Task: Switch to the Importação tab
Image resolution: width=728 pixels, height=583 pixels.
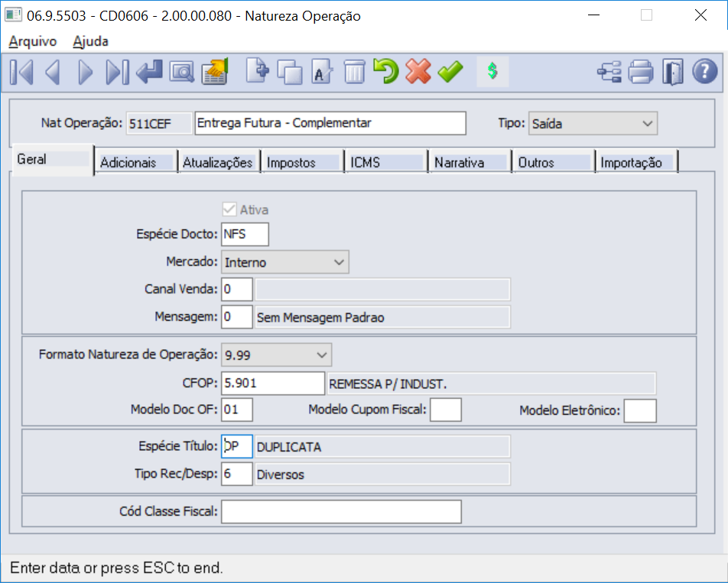Action: 637,162
